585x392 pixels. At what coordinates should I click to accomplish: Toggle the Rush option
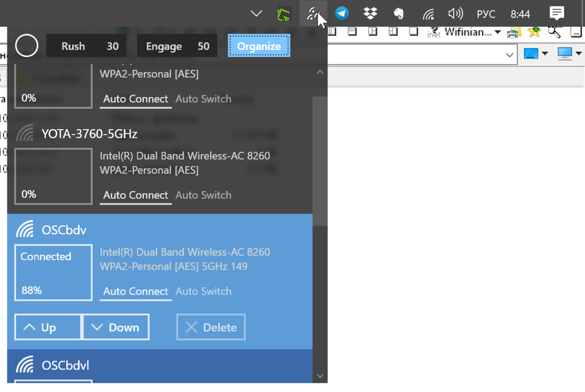point(73,46)
